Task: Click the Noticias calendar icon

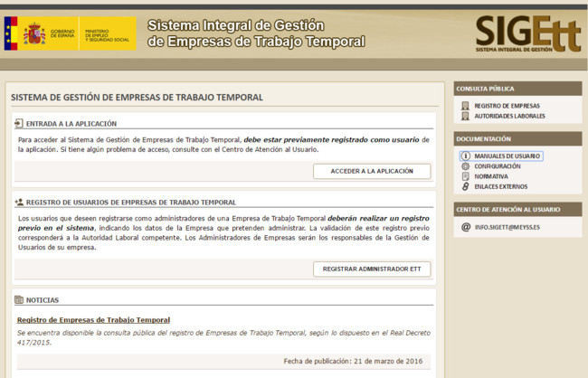Action: click(x=19, y=299)
